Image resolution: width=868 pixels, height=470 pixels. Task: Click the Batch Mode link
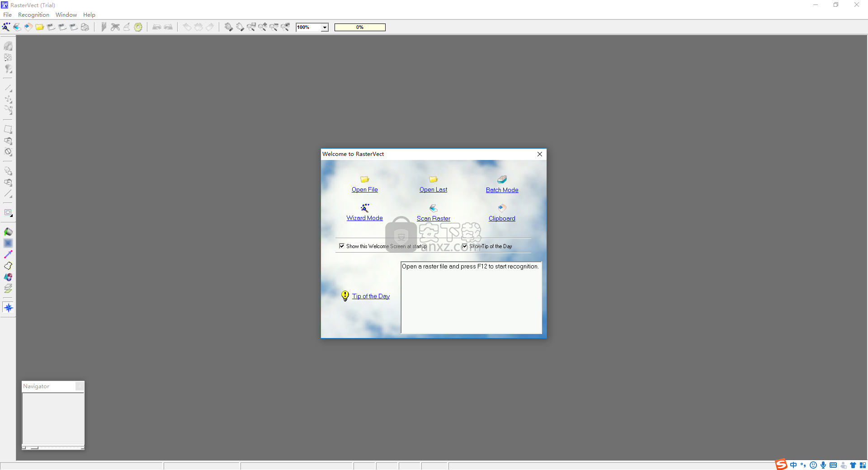tap(502, 190)
